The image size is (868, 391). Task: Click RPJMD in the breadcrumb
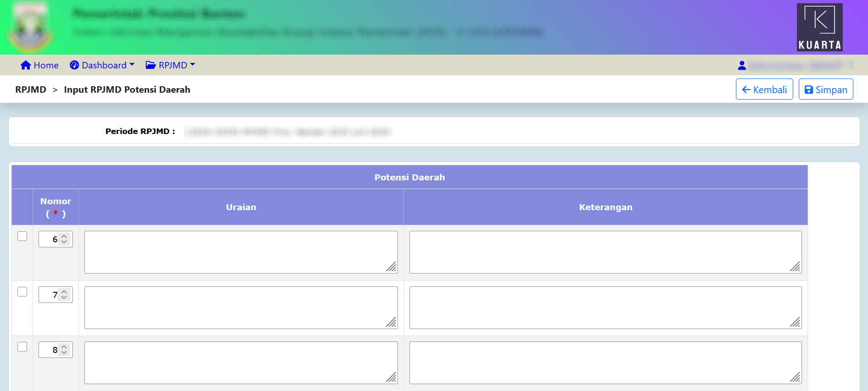click(x=31, y=89)
